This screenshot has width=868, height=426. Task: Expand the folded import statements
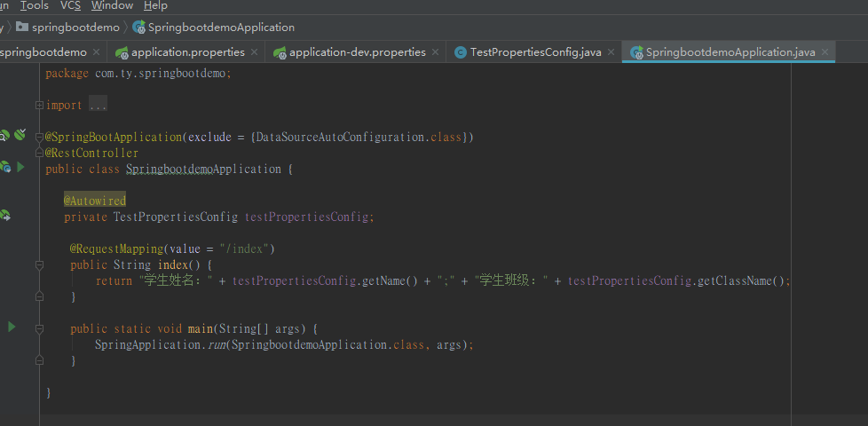pyautogui.click(x=39, y=105)
